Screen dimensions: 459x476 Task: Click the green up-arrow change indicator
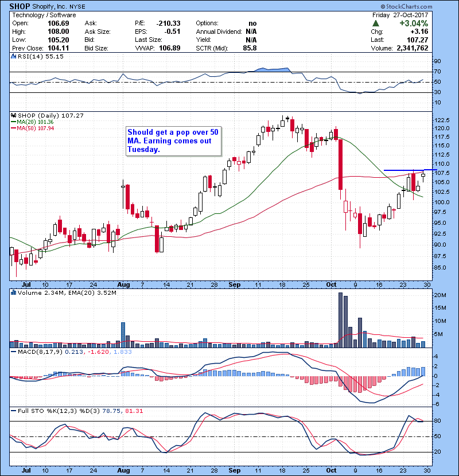[x=375, y=24]
